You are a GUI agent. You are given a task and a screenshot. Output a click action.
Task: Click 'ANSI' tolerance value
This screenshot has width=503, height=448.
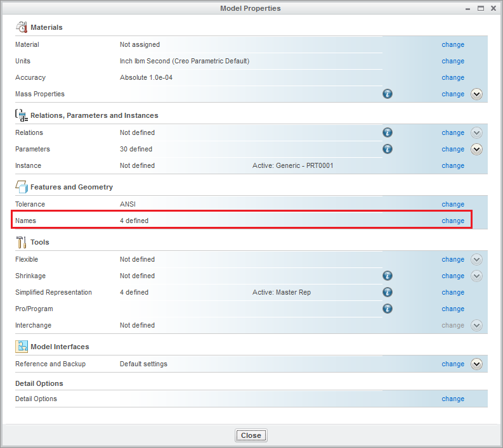point(127,204)
